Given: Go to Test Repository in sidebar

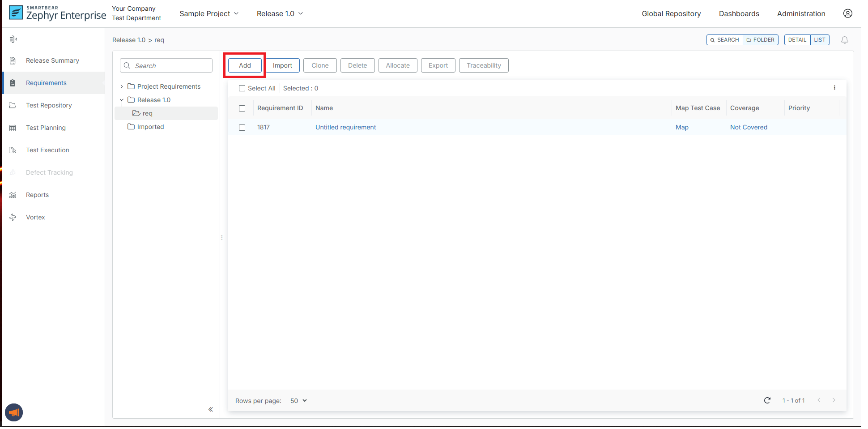Looking at the screenshot, I should tap(49, 105).
